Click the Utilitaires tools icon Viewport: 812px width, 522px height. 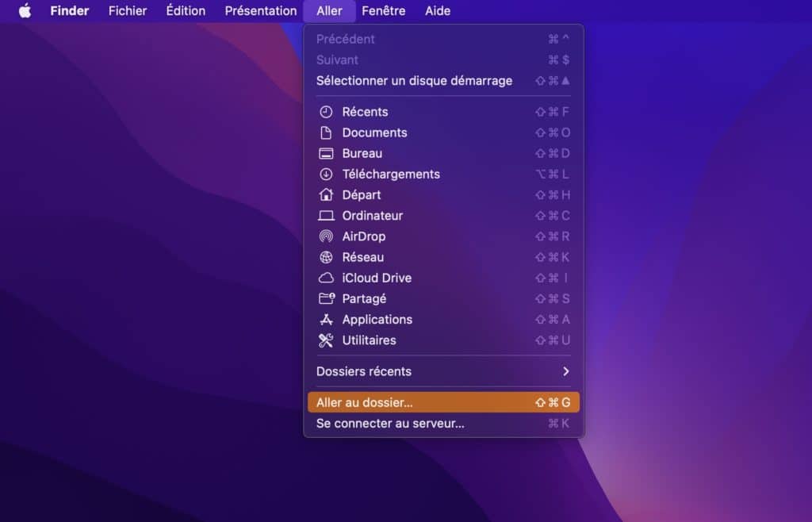326,340
